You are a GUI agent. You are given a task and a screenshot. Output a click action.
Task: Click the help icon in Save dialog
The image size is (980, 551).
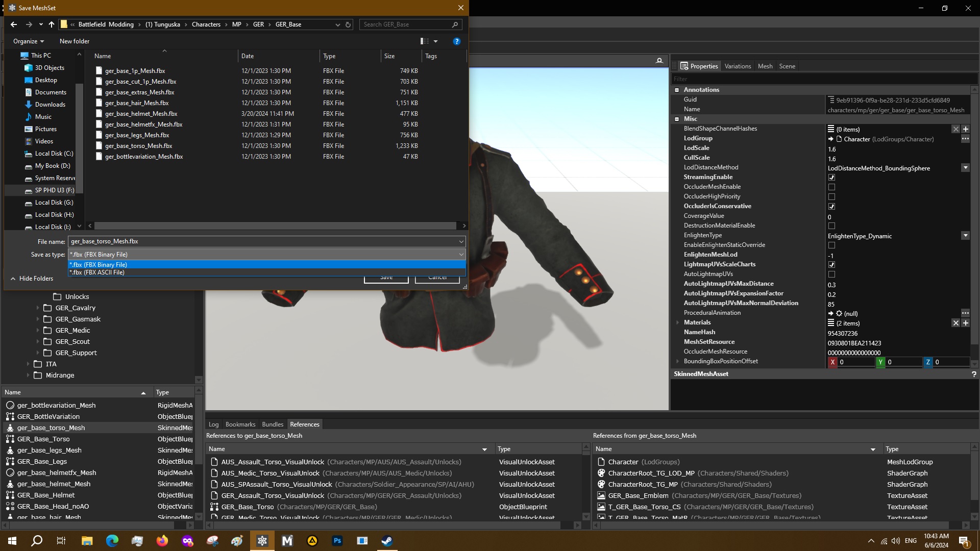click(456, 41)
